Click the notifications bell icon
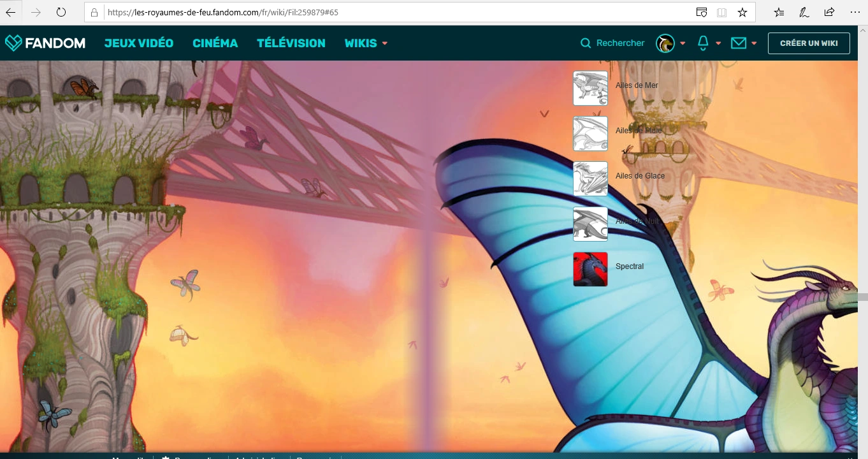 point(703,43)
